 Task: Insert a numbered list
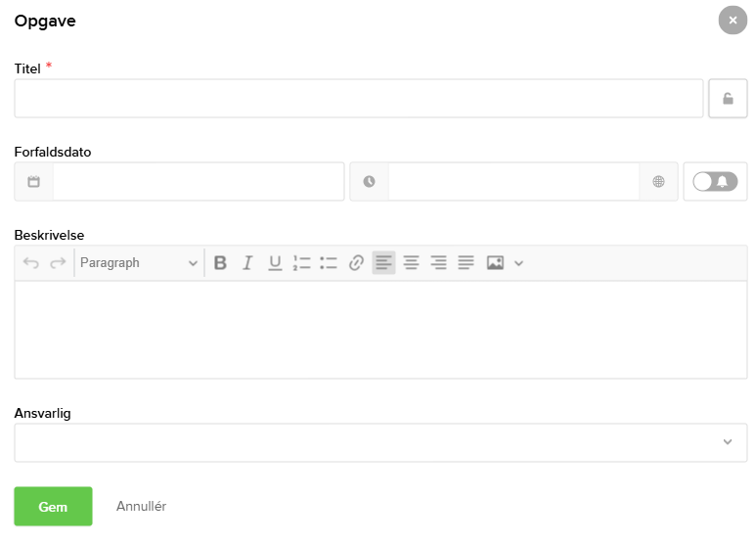(301, 262)
